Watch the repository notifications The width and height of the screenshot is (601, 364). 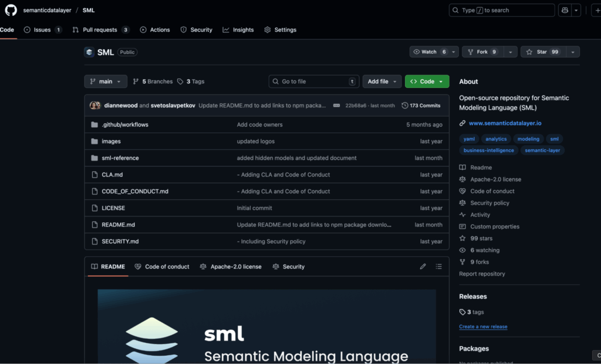click(x=430, y=52)
